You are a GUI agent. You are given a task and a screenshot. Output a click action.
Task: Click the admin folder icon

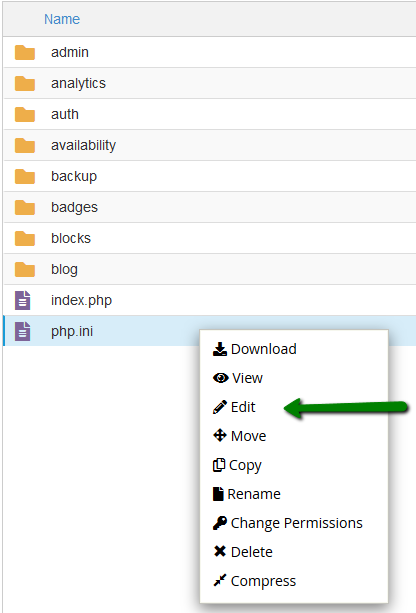point(25,52)
